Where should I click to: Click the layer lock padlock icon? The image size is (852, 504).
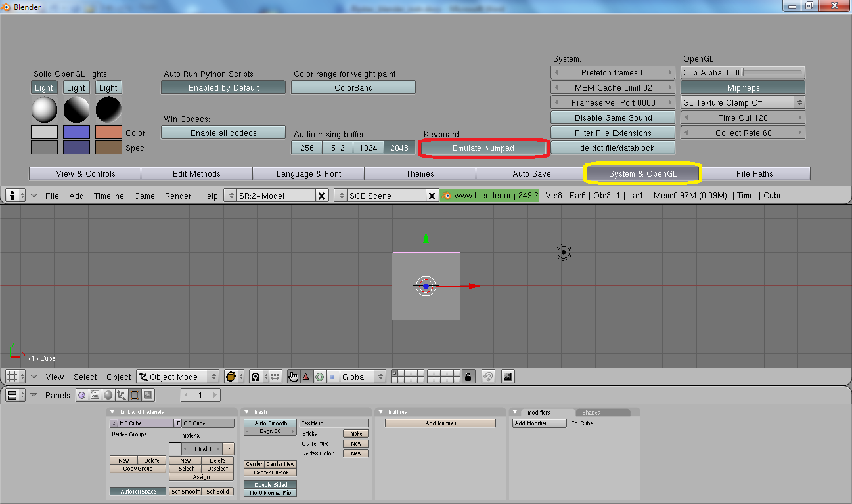[468, 377]
